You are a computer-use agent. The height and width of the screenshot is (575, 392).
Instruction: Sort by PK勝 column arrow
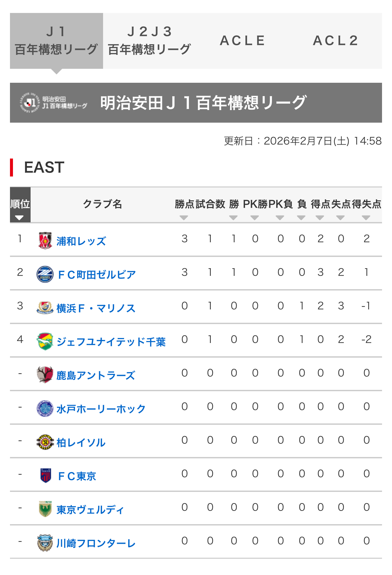(x=255, y=218)
